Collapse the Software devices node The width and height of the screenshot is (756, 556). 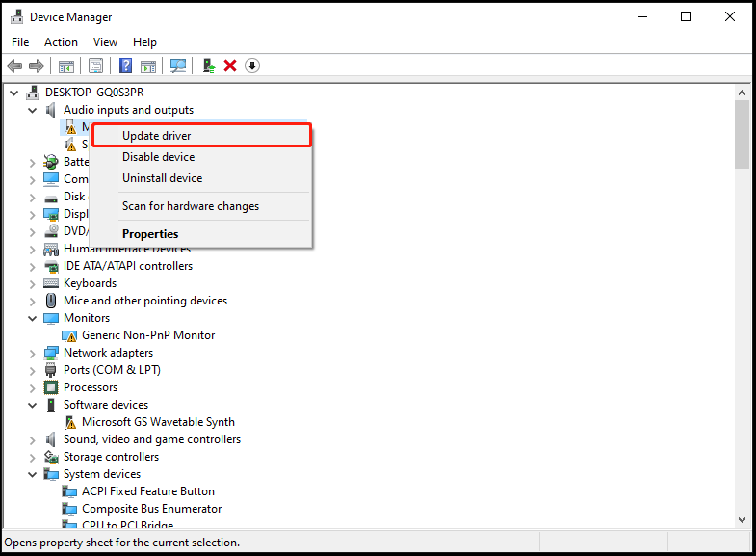33,405
